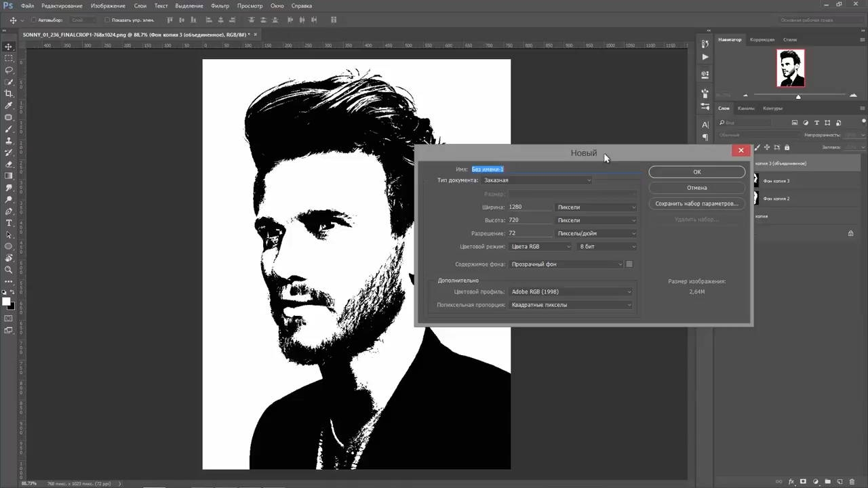Filter layers by smart object icon
This screenshot has width=868, height=488.
pyautogui.click(x=839, y=123)
